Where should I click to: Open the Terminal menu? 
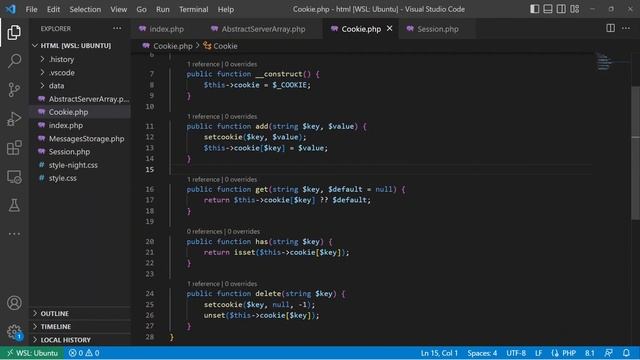[x=193, y=9]
